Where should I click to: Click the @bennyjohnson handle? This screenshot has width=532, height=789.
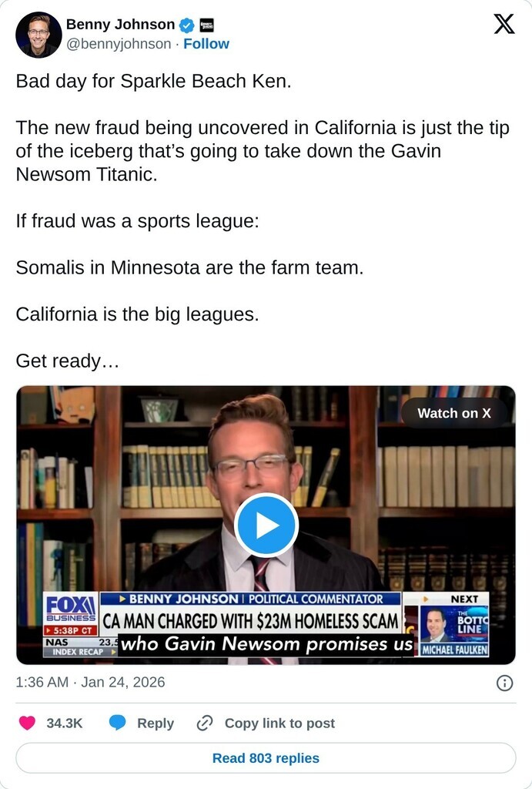pos(119,44)
